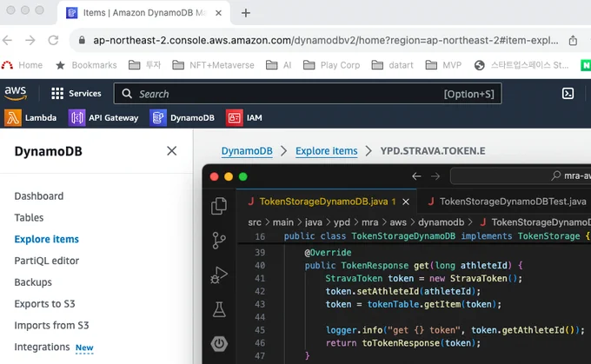Click the aws breadcrumb in VS Code
591x364 pixels.
(x=398, y=222)
